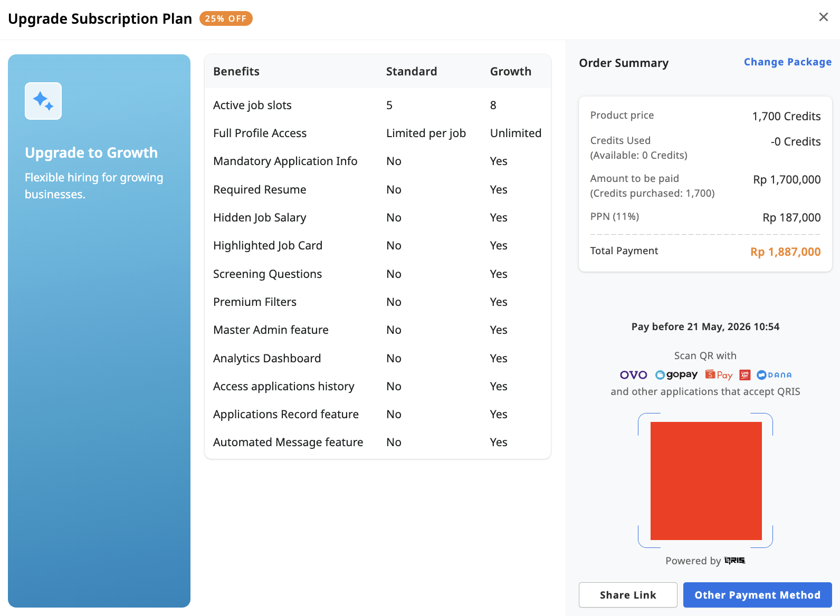
Task: Click the Analytics Dashboard label
Action: tap(267, 359)
